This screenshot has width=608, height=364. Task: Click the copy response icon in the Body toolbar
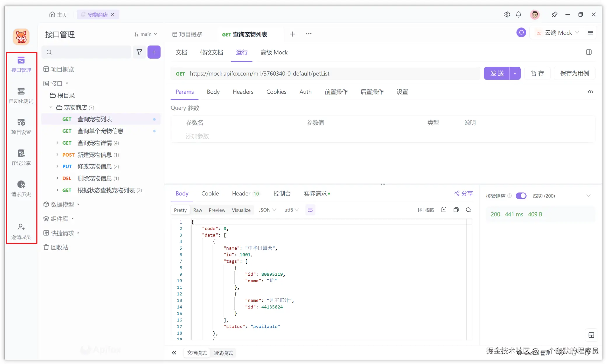[456, 210]
